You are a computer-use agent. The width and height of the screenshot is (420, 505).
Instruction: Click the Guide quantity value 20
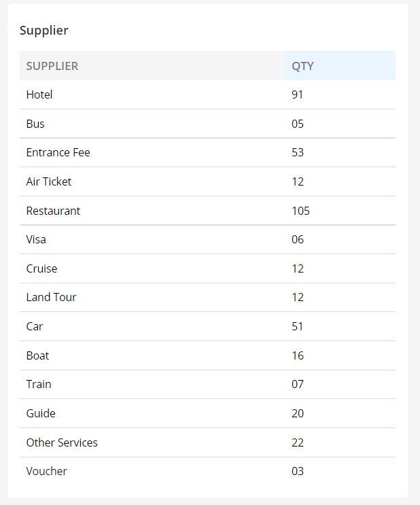click(x=298, y=413)
